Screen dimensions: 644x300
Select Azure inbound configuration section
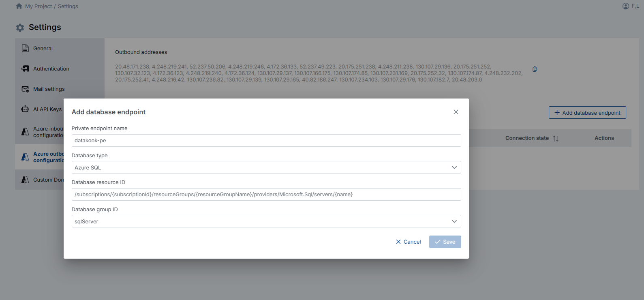click(x=39, y=132)
